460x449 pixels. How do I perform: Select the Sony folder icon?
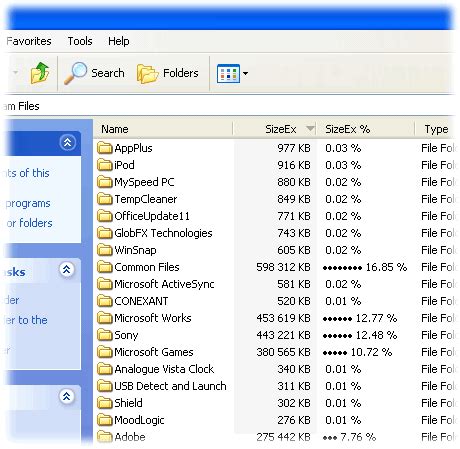[105, 335]
